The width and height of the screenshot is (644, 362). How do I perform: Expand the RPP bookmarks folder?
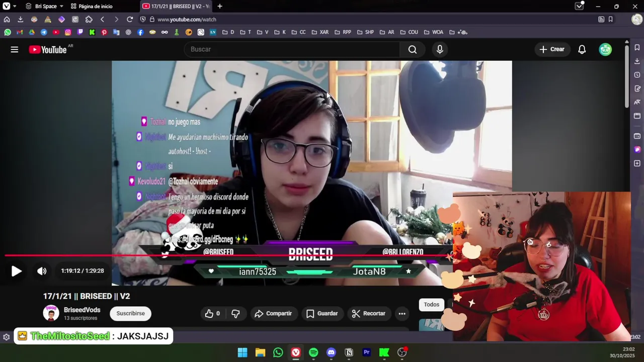pos(342,32)
